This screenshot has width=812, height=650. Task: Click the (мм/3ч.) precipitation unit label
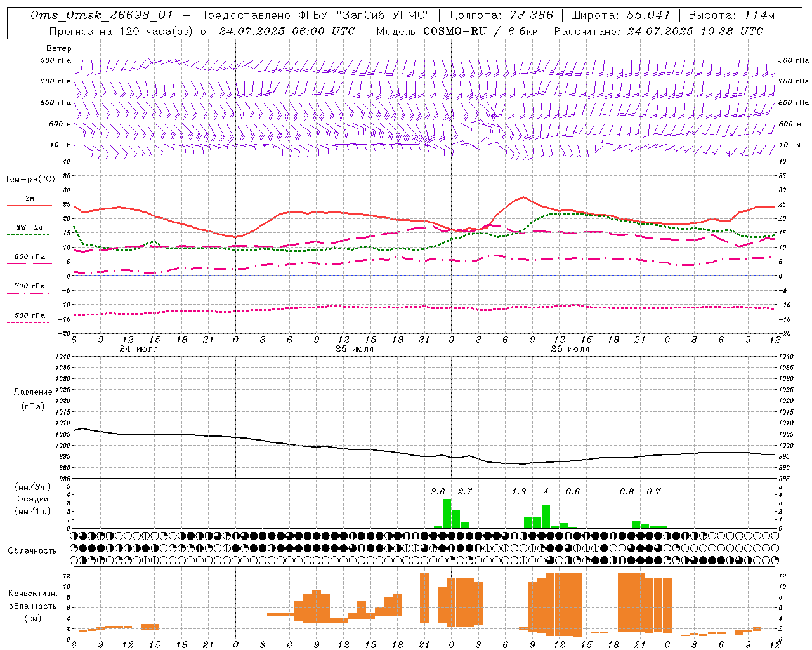(33, 487)
